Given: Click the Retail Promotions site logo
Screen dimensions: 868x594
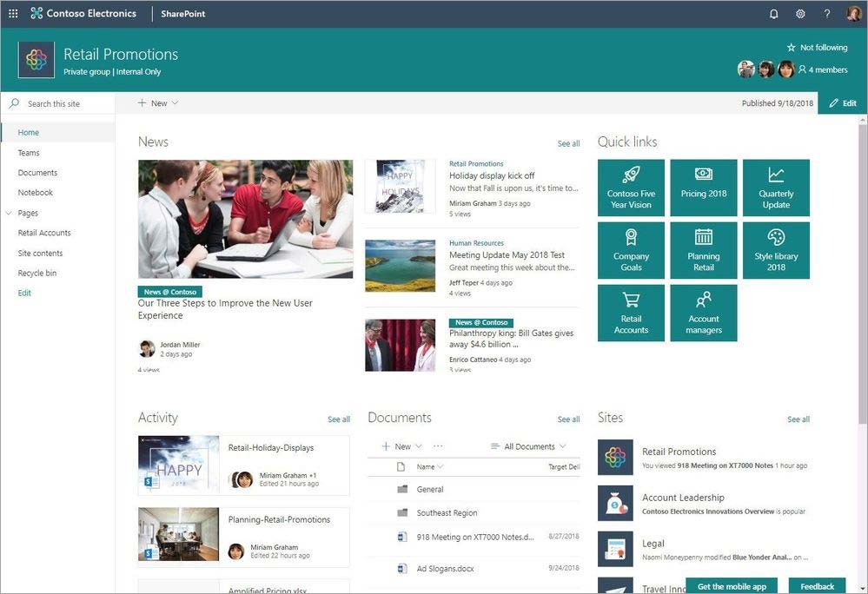Looking at the screenshot, I should point(36,59).
